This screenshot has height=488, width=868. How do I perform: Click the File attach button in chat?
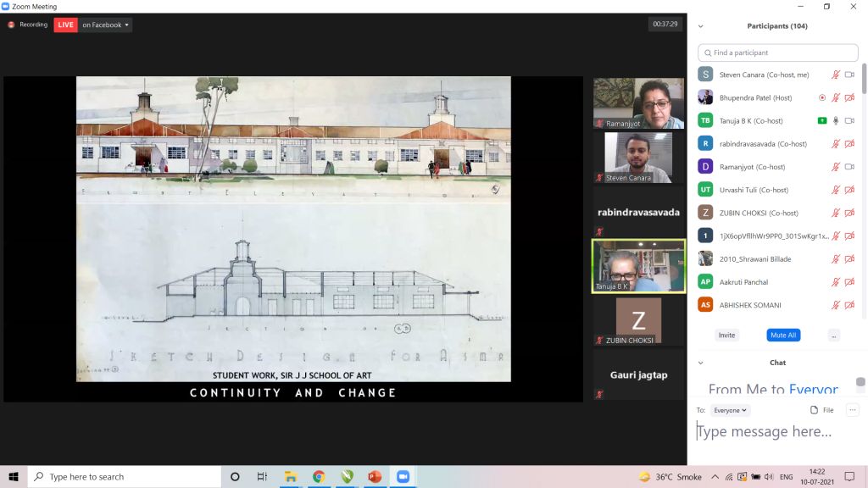[822, 410]
